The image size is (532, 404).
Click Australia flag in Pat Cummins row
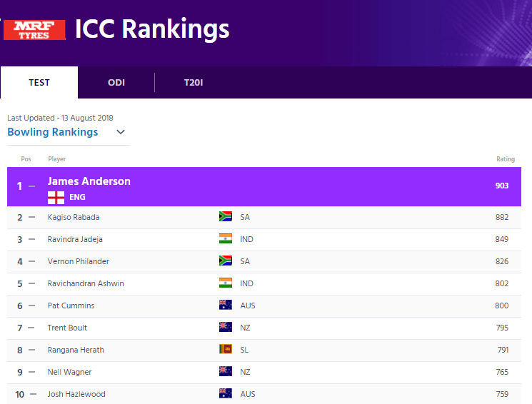(226, 305)
